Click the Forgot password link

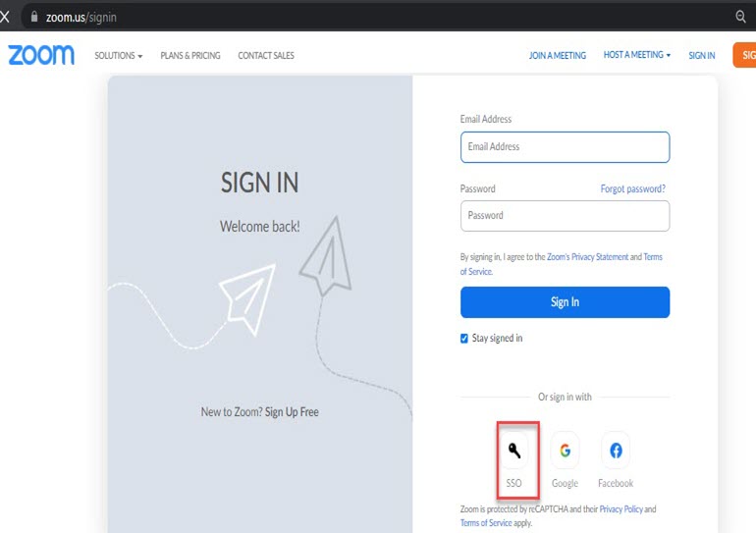coord(632,188)
